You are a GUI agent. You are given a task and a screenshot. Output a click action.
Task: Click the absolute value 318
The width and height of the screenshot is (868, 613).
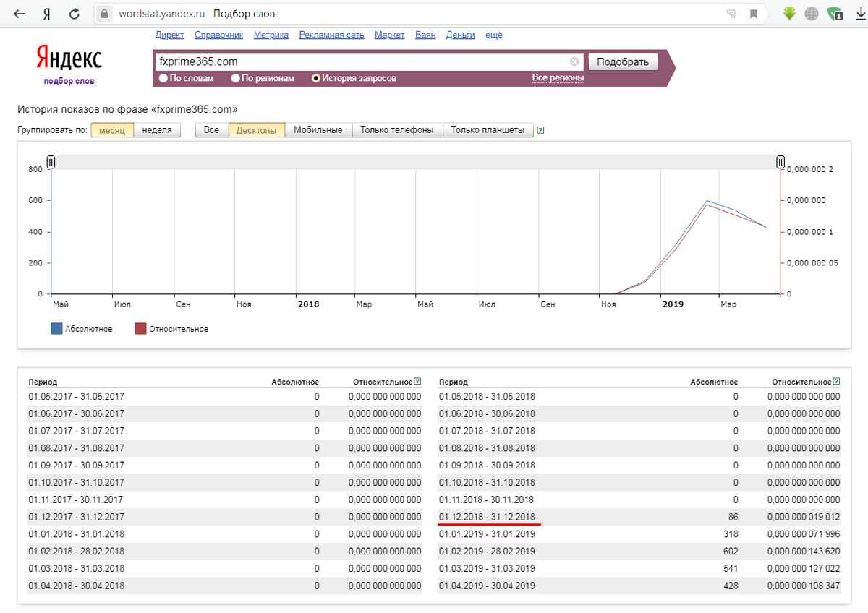[x=731, y=534]
